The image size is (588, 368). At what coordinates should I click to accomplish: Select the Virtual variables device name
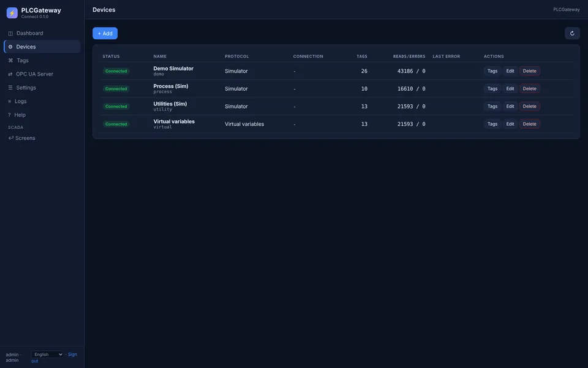pos(174,121)
